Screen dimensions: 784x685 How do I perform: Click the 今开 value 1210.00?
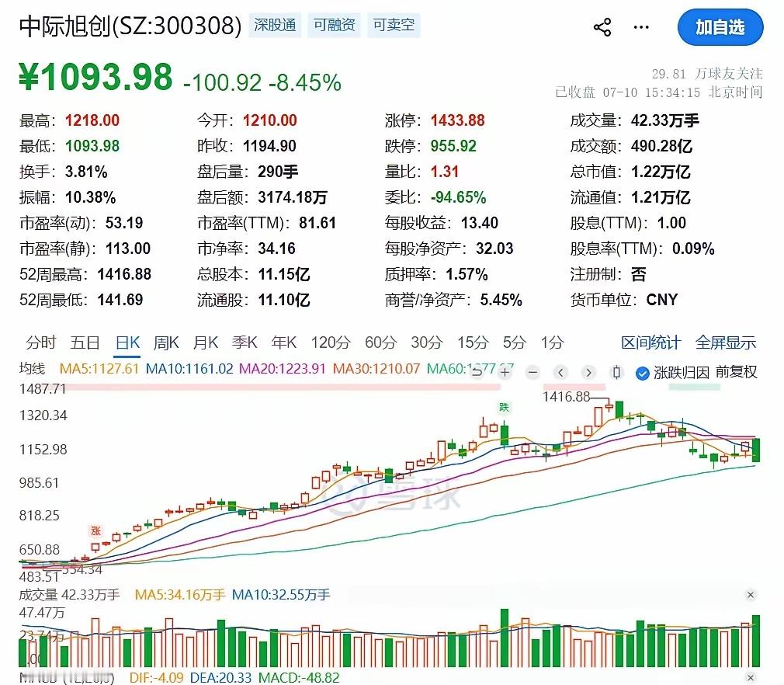click(x=270, y=120)
